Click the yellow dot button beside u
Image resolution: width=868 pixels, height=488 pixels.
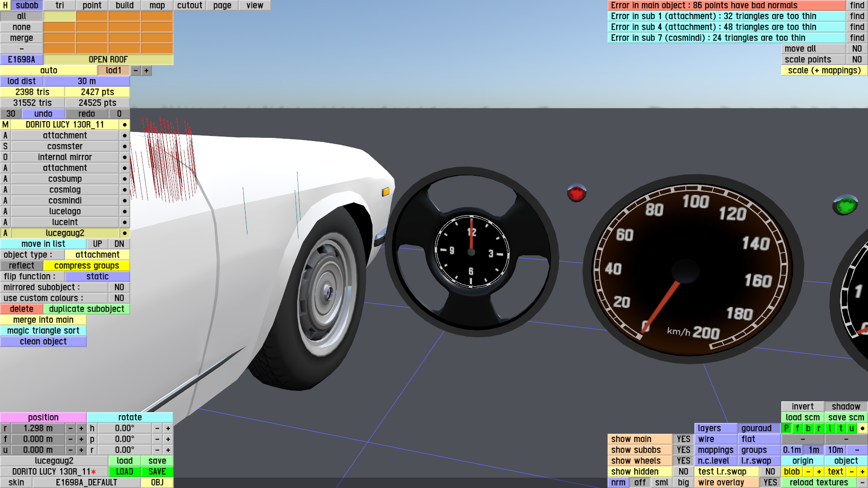(x=862, y=428)
